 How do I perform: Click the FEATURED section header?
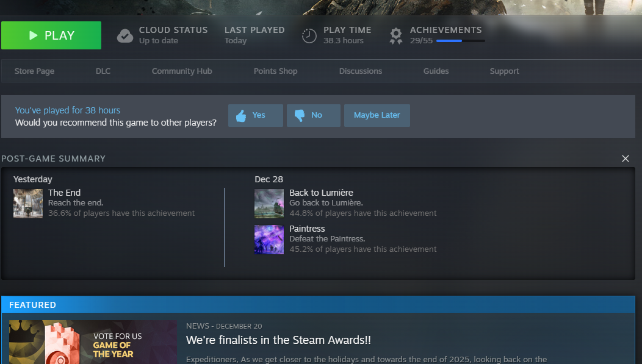[x=318, y=305]
